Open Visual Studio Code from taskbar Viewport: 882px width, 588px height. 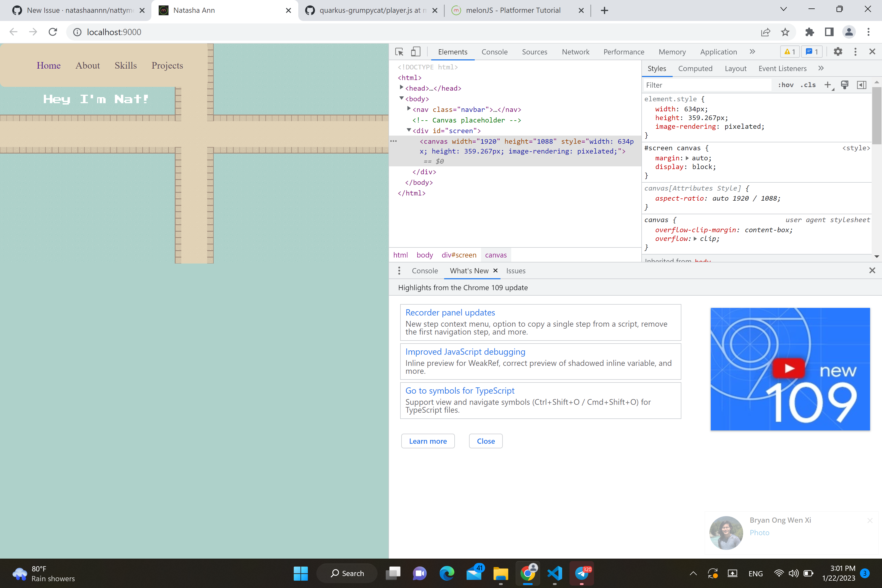coord(555,573)
